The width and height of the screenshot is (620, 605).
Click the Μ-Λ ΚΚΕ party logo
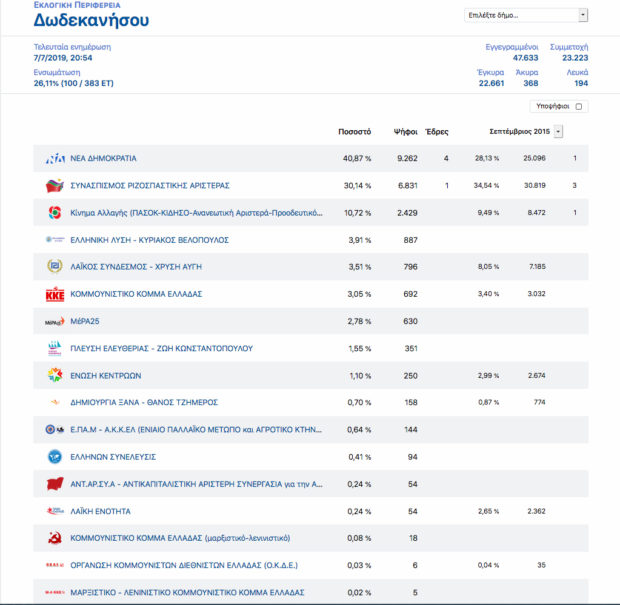(55, 592)
